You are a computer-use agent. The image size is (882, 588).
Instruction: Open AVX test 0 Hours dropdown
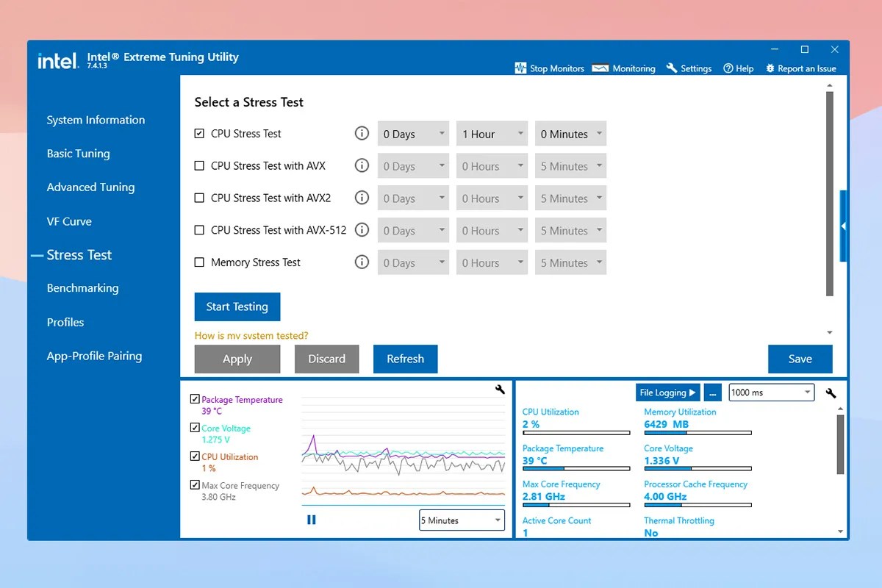point(492,166)
